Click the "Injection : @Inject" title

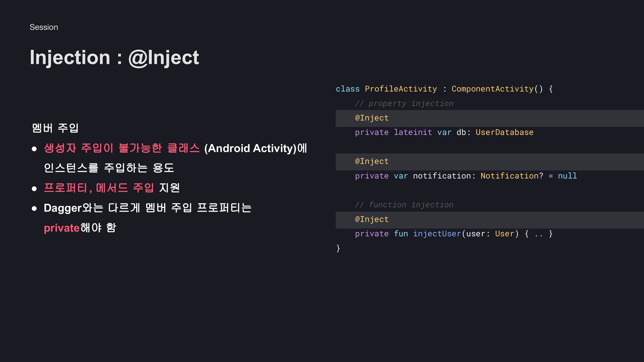[x=114, y=57]
